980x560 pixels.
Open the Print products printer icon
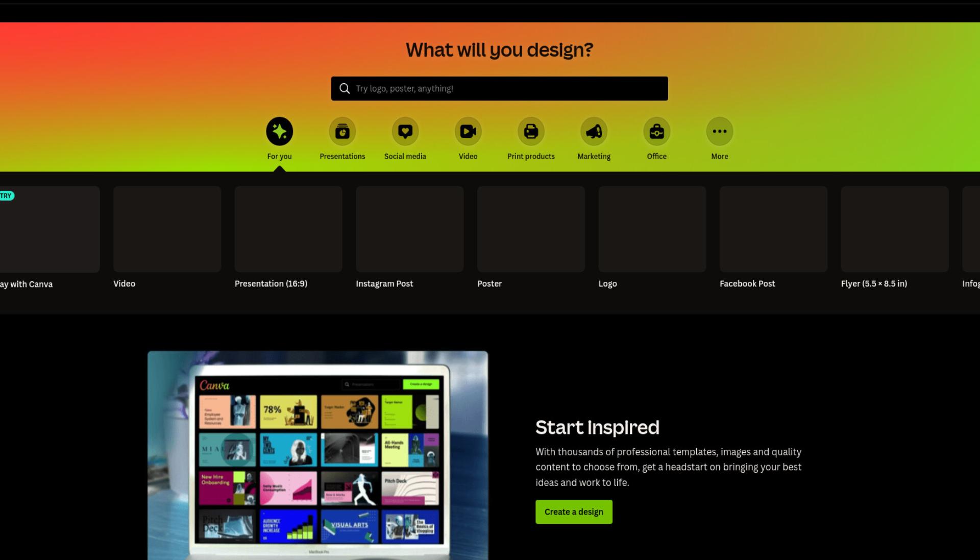click(x=531, y=131)
